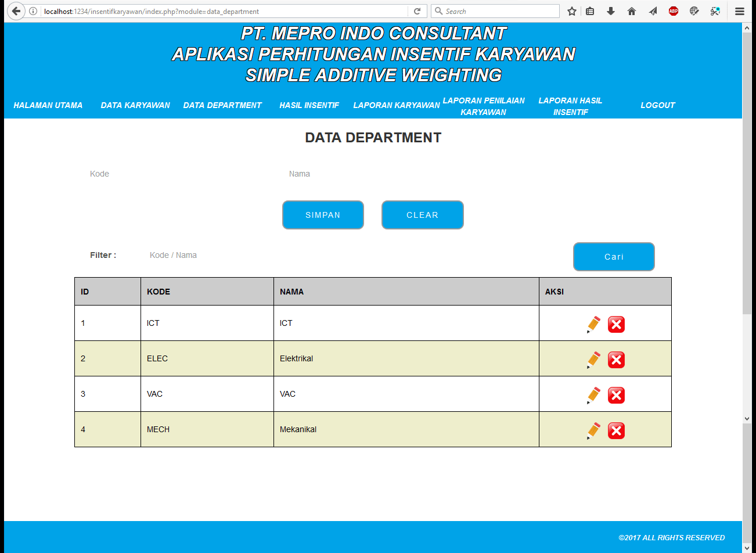
Task: Remove the Mekanikal department with red X
Action: 616,430
